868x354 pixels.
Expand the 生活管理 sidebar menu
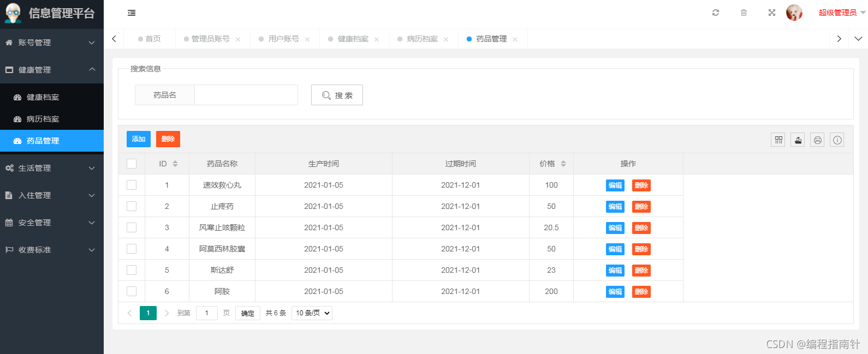pyautogui.click(x=52, y=168)
